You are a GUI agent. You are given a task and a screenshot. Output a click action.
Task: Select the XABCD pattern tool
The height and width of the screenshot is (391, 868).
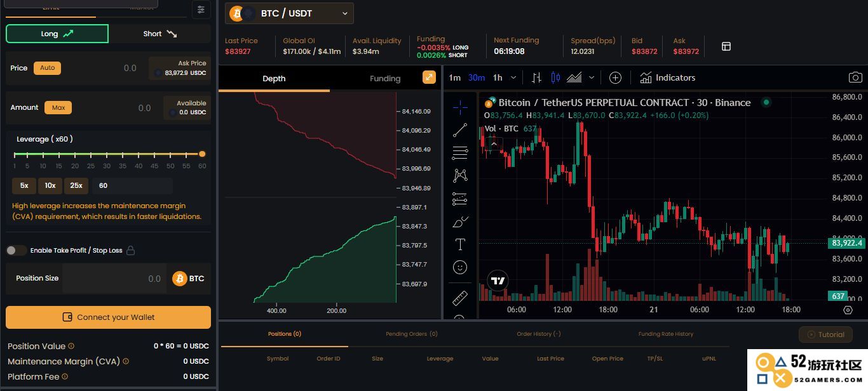[460, 175]
